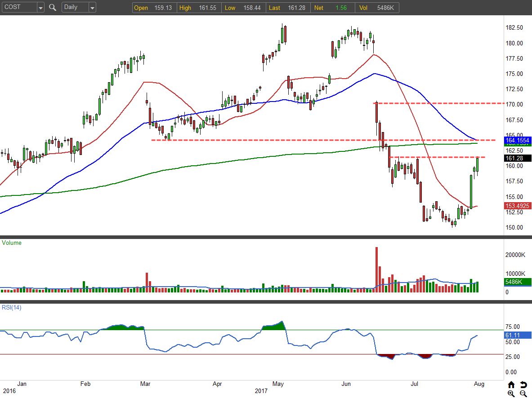Click the Open price readout in header
The image size is (532, 398).
tap(153, 8)
